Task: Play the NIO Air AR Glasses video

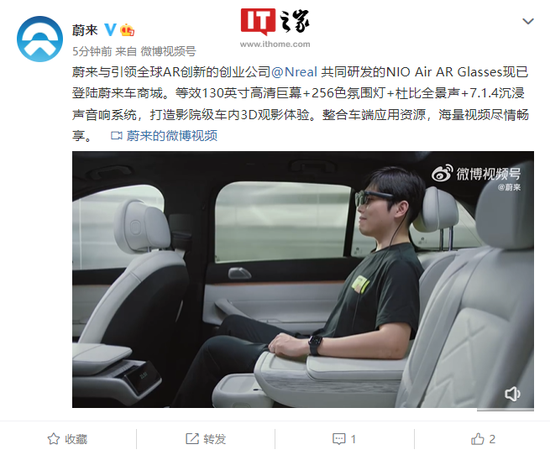Action: click(303, 279)
